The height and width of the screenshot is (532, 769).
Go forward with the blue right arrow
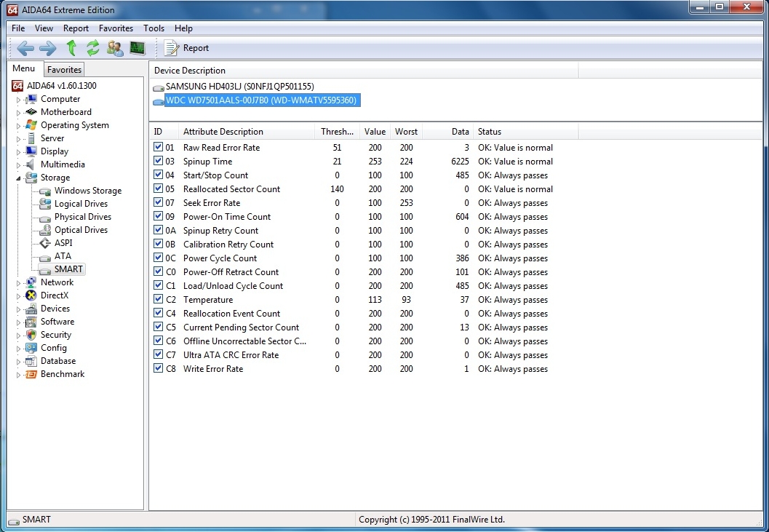(47, 48)
